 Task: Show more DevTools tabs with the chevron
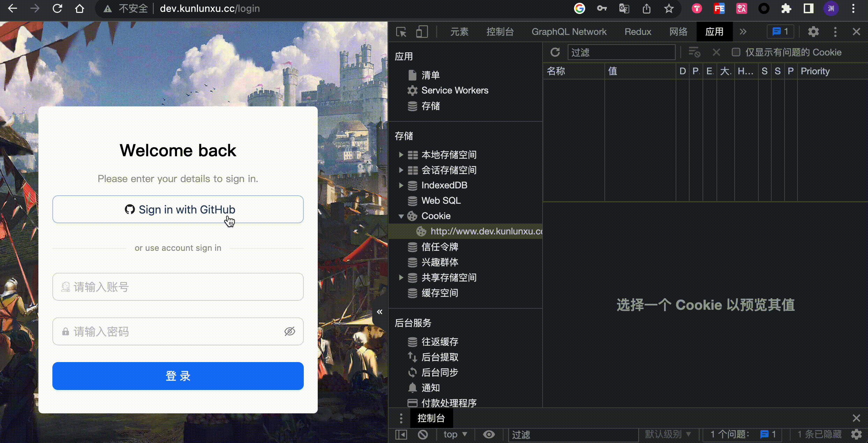coord(743,32)
